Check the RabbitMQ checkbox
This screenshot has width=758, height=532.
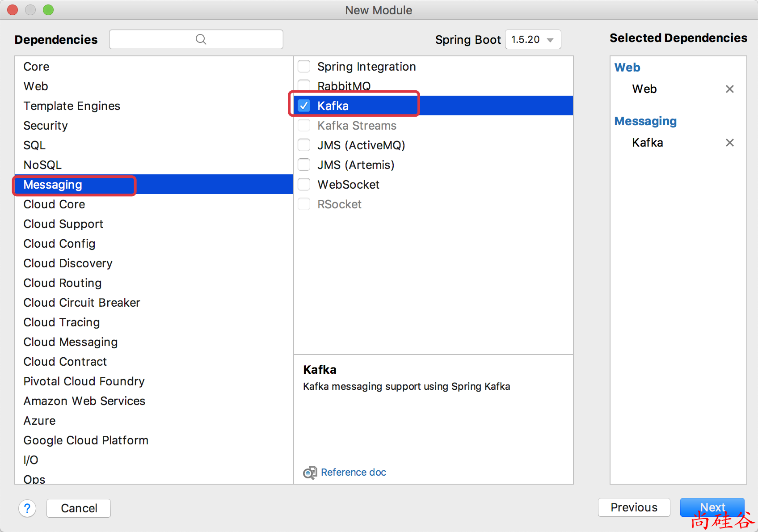(x=304, y=85)
